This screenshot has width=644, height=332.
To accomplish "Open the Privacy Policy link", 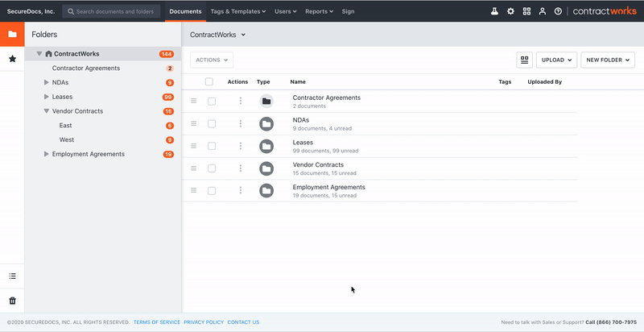I will (204, 322).
